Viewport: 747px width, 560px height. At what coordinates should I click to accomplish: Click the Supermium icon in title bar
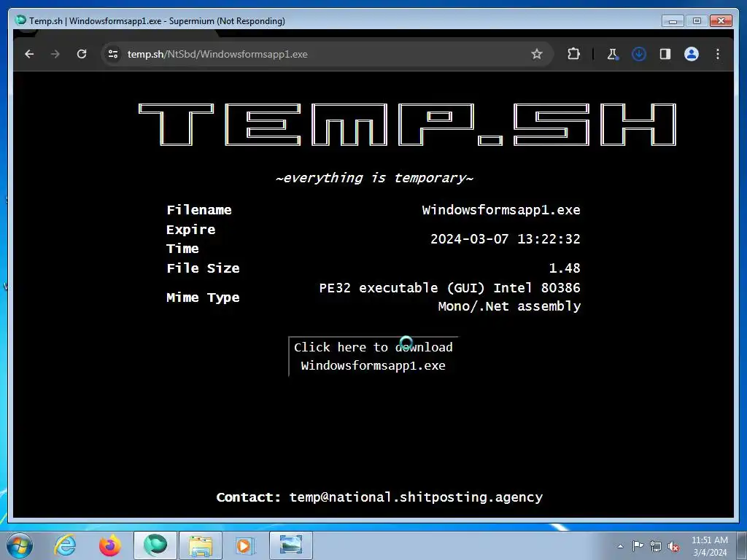click(20, 20)
